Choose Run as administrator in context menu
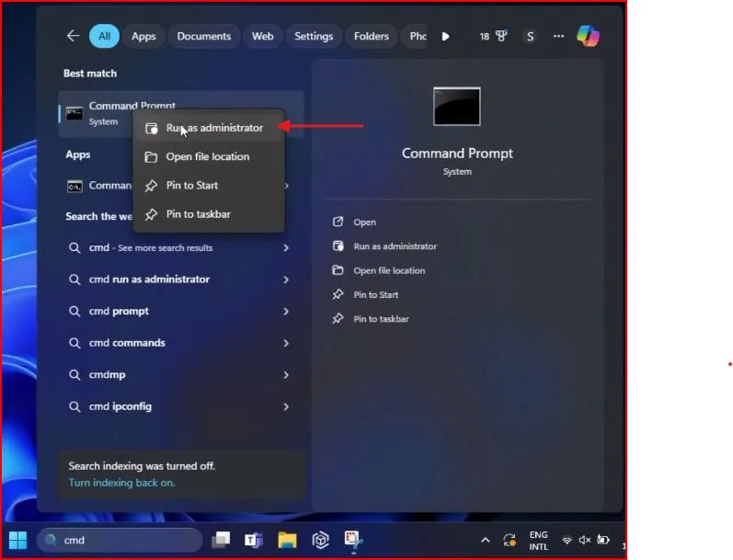 tap(209, 128)
